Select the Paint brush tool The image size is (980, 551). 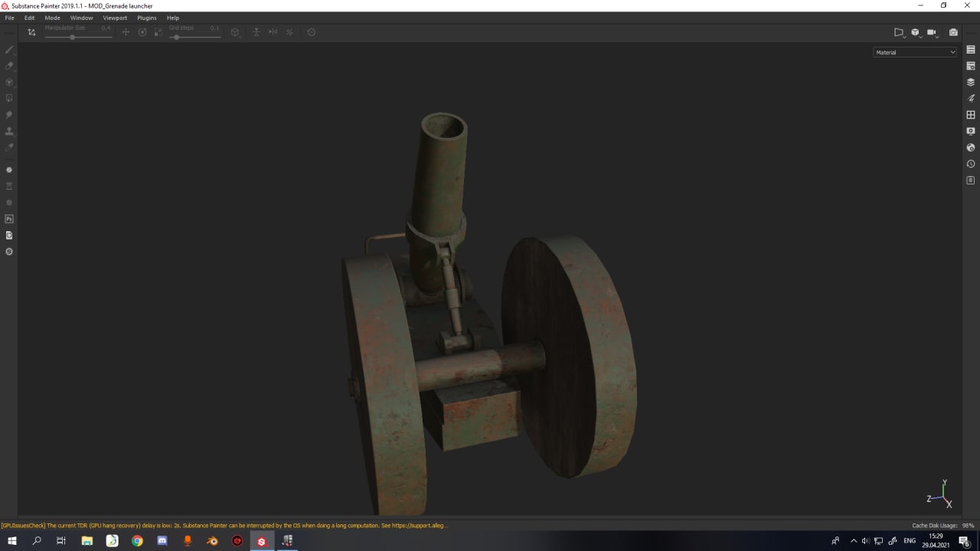coord(9,50)
